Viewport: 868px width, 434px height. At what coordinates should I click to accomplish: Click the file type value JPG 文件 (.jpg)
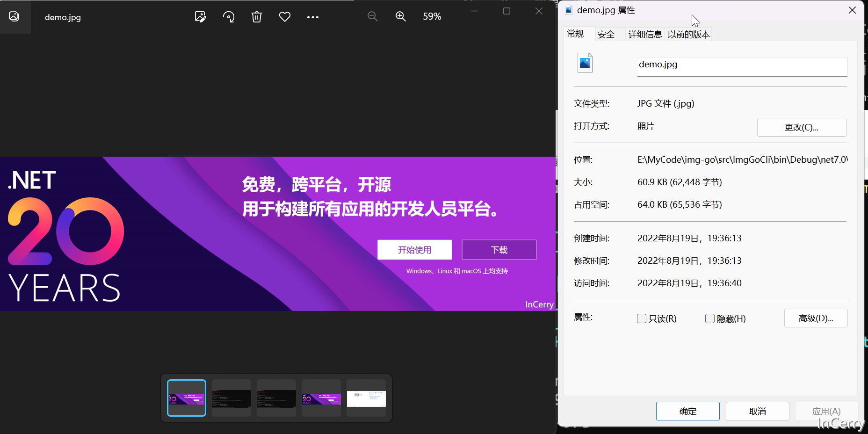[x=665, y=103]
